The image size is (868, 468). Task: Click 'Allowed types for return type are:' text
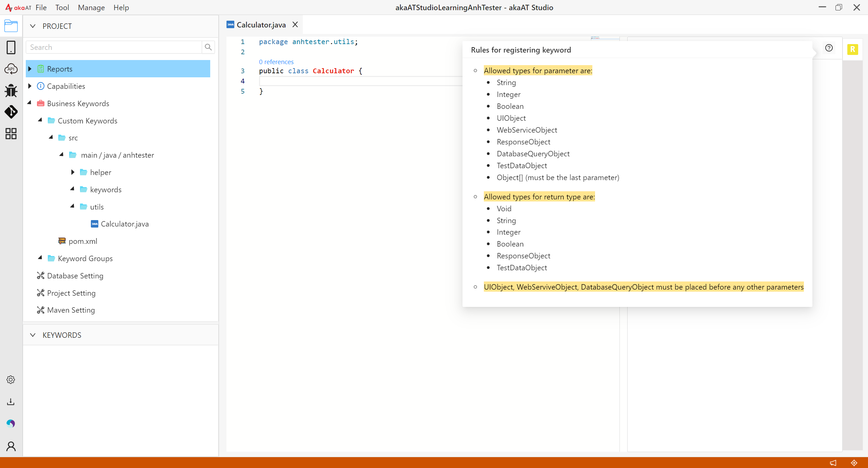pos(539,197)
